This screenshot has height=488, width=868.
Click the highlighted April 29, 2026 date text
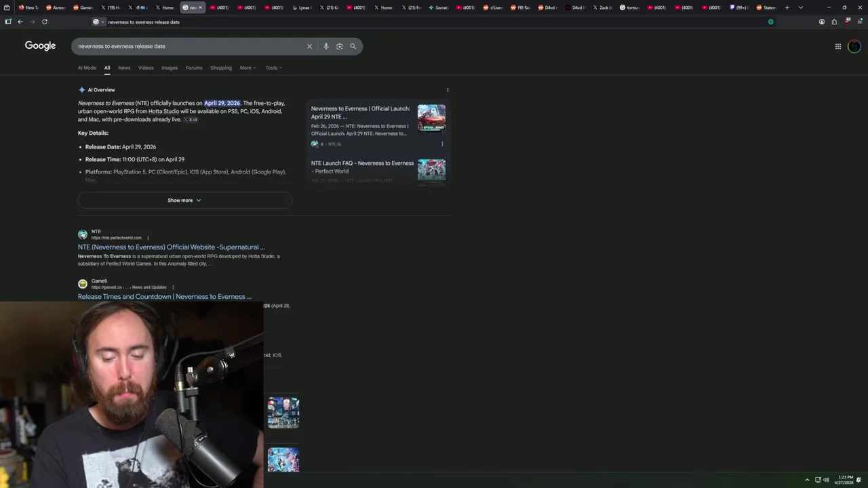pos(222,103)
